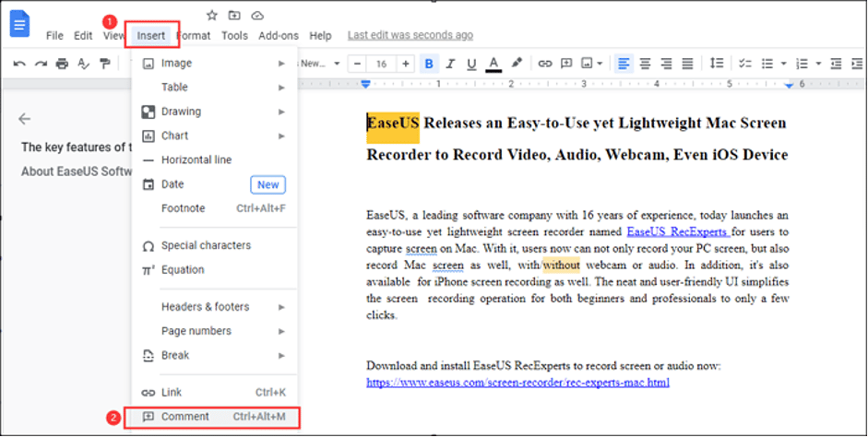This screenshot has width=868, height=437.
Task: Move document to a folder
Action: point(234,15)
